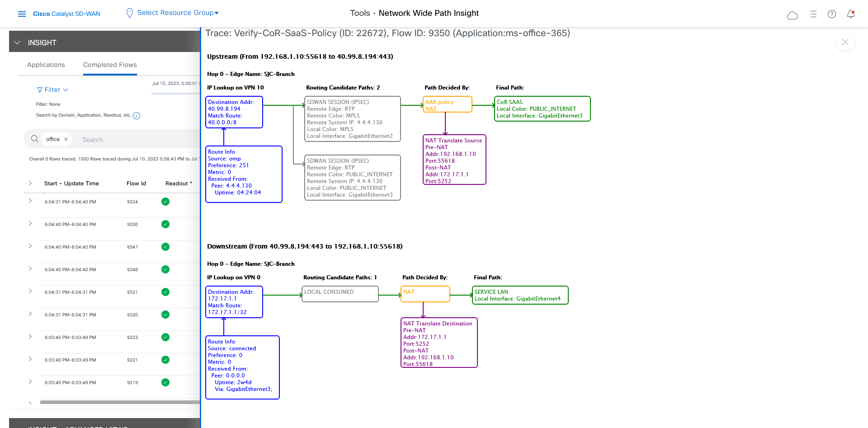Expand row for flow 9221

[x=30, y=359]
